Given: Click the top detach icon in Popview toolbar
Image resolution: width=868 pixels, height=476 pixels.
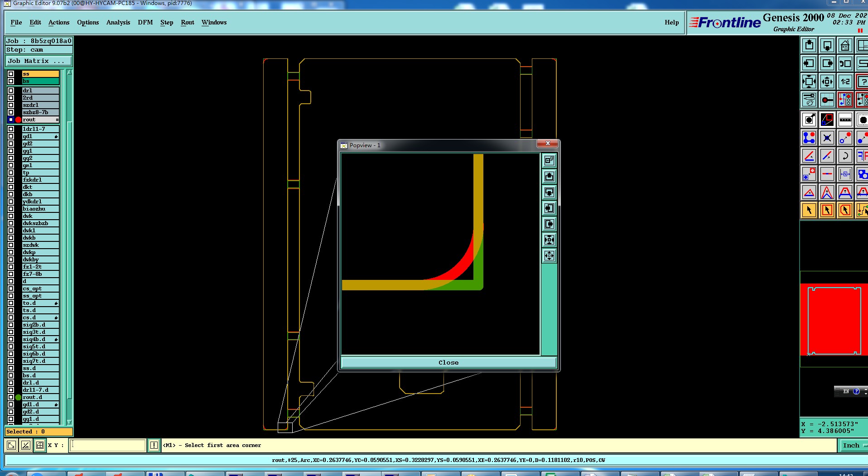Looking at the screenshot, I should [549, 160].
